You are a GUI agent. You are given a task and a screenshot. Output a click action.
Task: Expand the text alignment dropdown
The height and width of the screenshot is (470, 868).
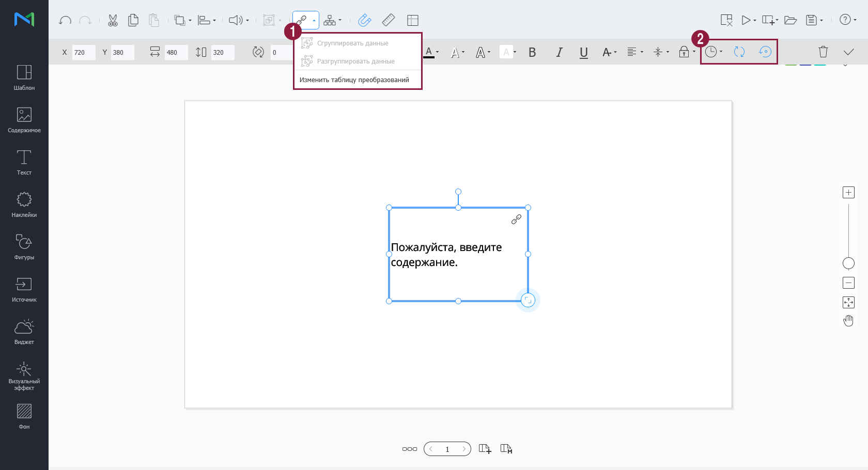tap(635, 52)
